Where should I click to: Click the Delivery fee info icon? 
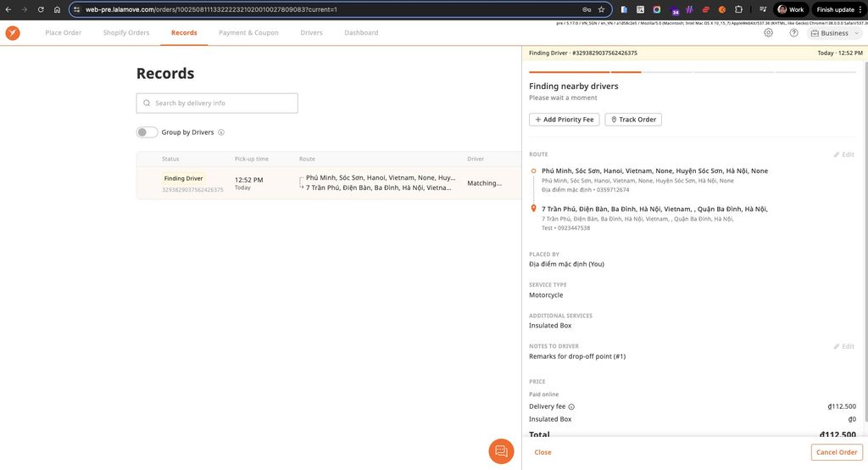(x=571, y=407)
